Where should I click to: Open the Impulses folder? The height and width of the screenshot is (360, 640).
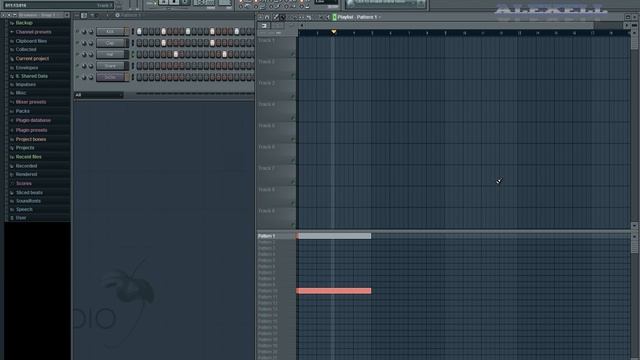pos(25,84)
